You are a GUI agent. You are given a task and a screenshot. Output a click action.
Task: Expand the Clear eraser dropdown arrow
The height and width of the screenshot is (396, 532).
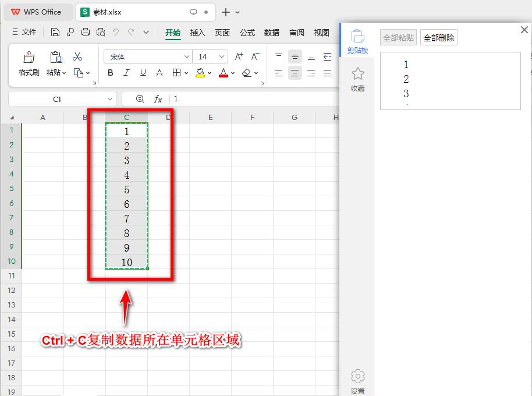coord(256,73)
